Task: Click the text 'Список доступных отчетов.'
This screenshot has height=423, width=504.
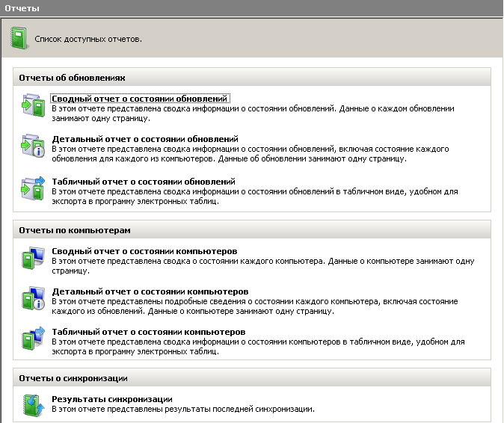Action: [88, 39]
